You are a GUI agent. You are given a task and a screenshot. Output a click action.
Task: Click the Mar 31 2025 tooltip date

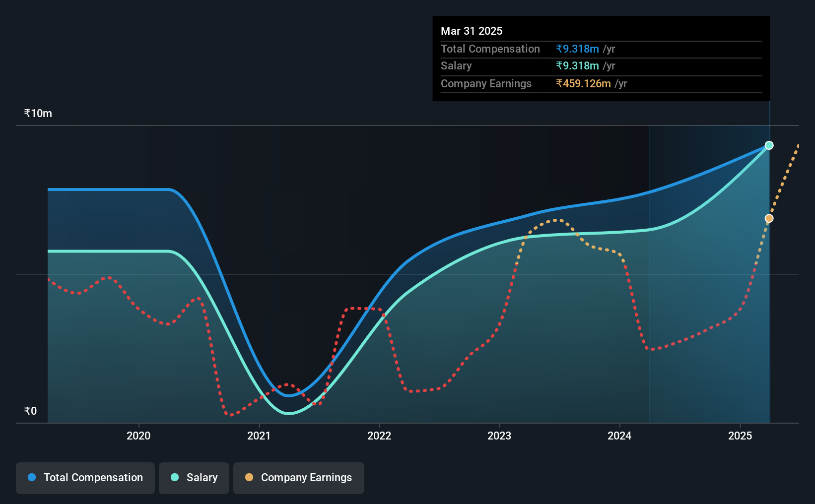point(472,31)
